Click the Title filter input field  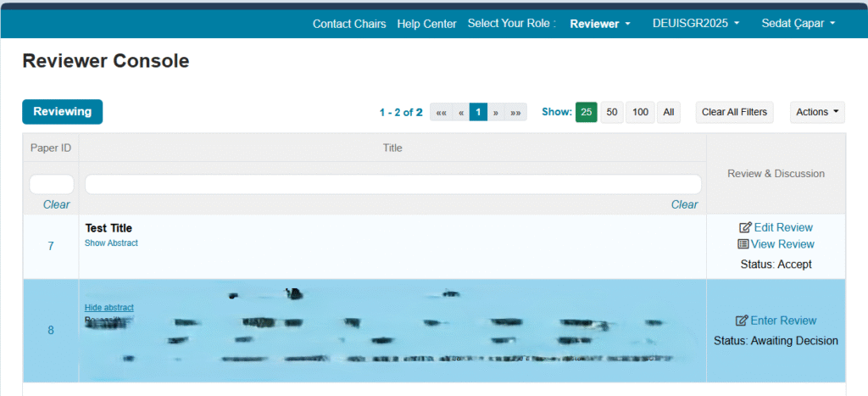pyautogui.click(x=392, y=184)
